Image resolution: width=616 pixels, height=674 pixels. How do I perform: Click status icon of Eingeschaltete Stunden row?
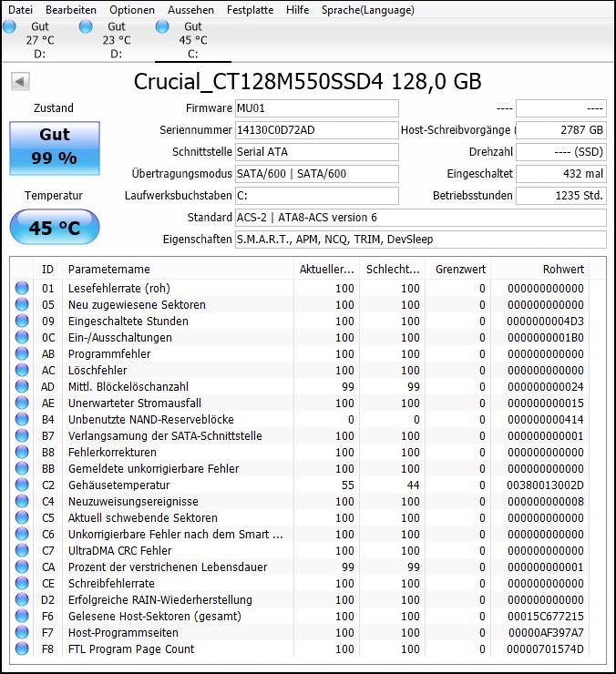[x=22, y=321]
